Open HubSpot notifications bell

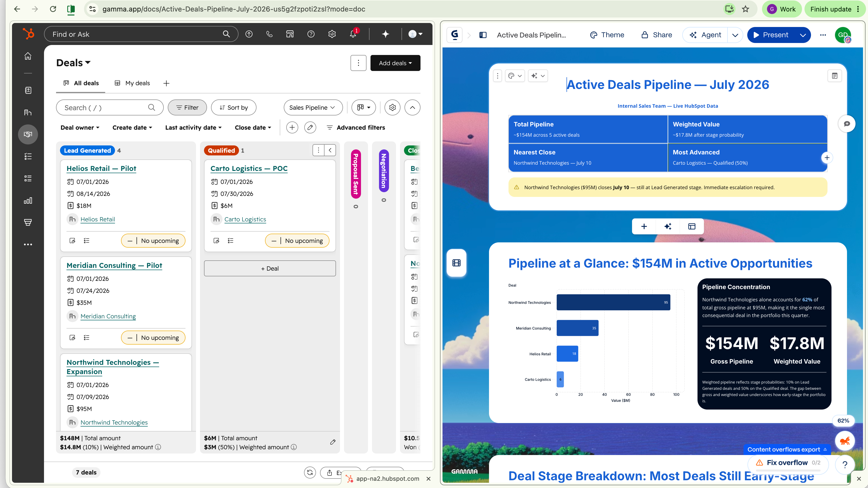tap(353, 34)
